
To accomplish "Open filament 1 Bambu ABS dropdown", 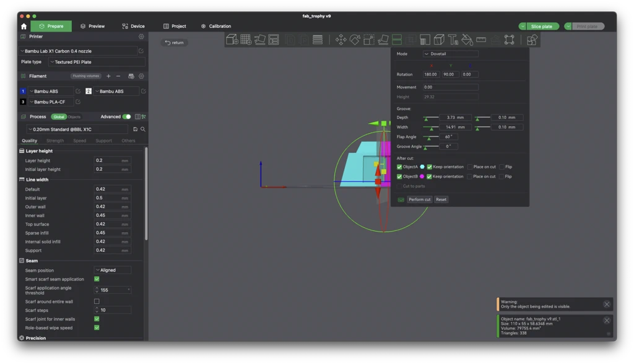I will click(51, 92).
